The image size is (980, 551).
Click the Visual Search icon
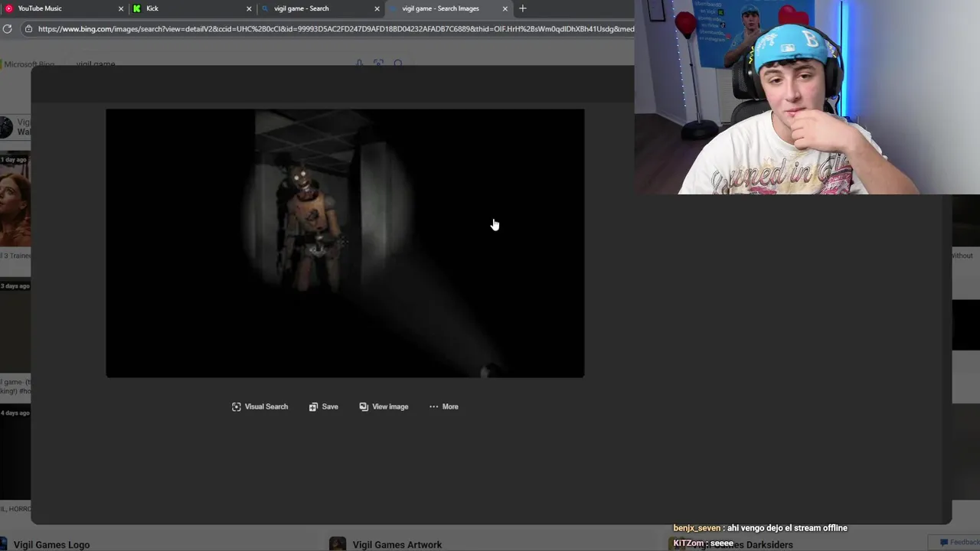pyautogui.click(x=237, y=406)
